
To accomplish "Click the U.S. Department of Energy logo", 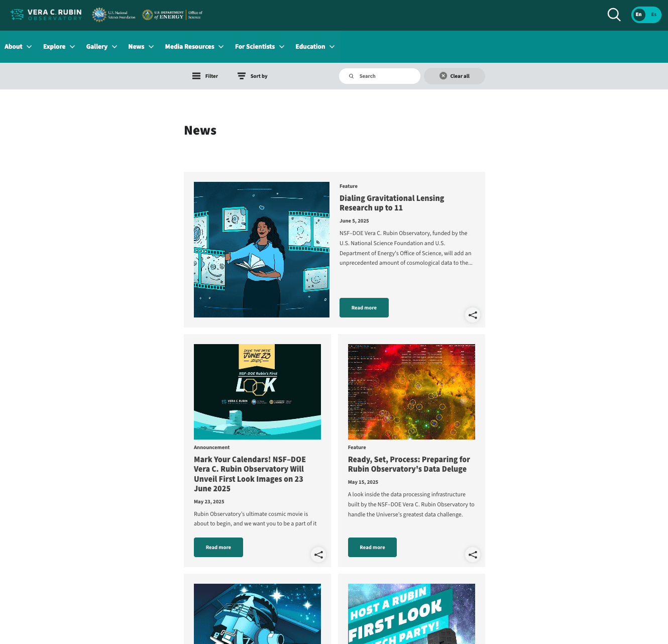I will click(171, 15).
